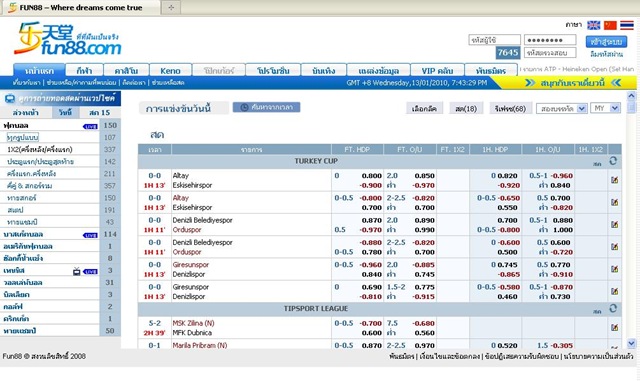Click the blue login button
This screenshot has height=381, width=640.
606,42
